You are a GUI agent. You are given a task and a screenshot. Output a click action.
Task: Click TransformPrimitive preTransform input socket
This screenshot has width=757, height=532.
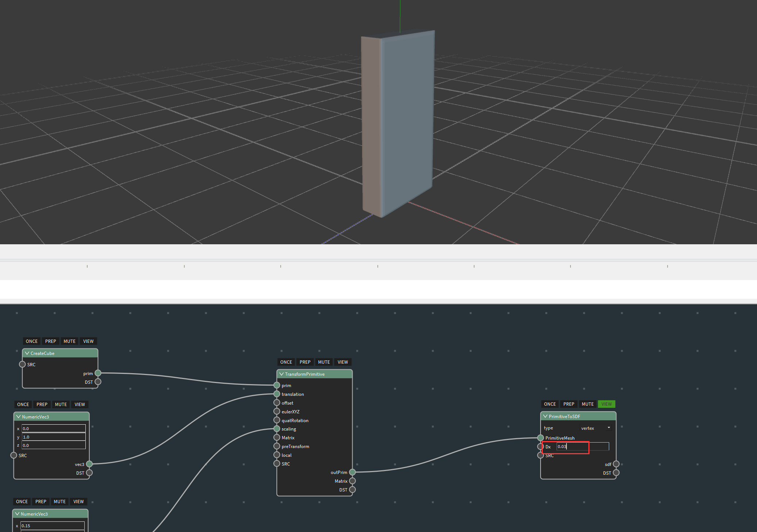(x=277, y=446)
